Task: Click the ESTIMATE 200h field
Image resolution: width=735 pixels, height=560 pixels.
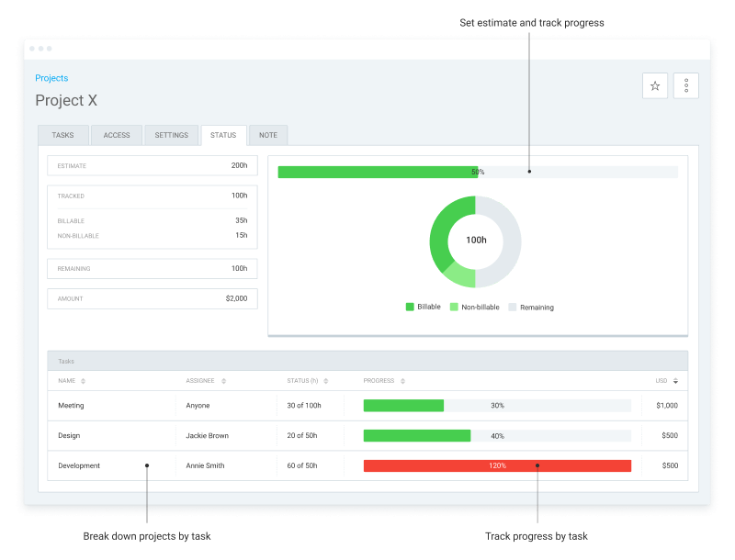Action: pyautogui.click(x=153, y=166)
